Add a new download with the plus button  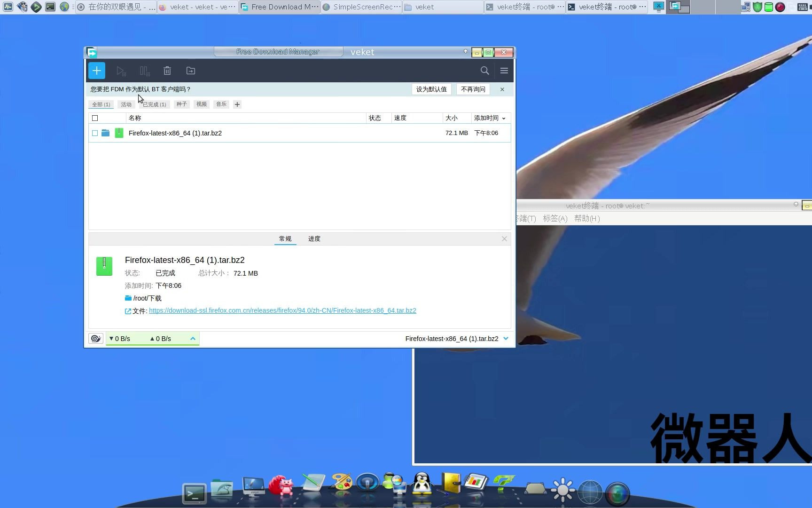[97, 71]
